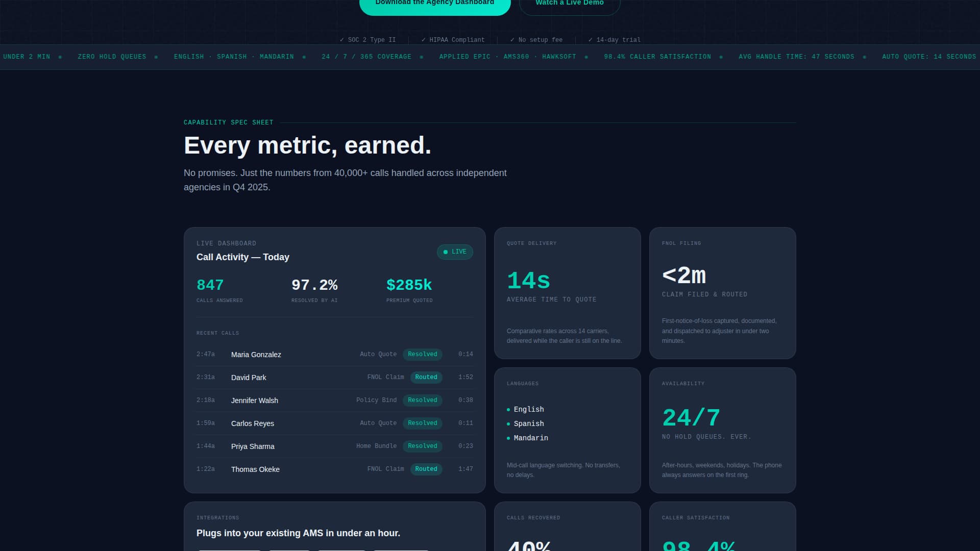Click the Call Activity — Today heading

(x=243, y=257)
